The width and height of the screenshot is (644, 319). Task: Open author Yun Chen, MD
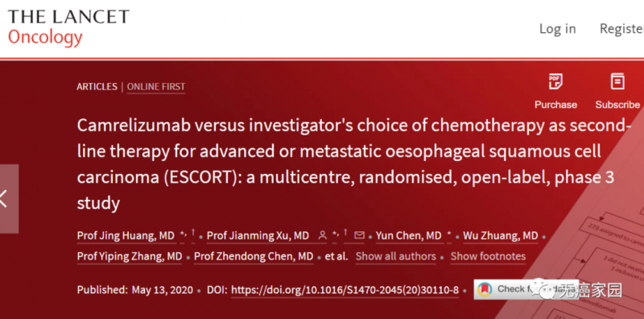(409, 236)
